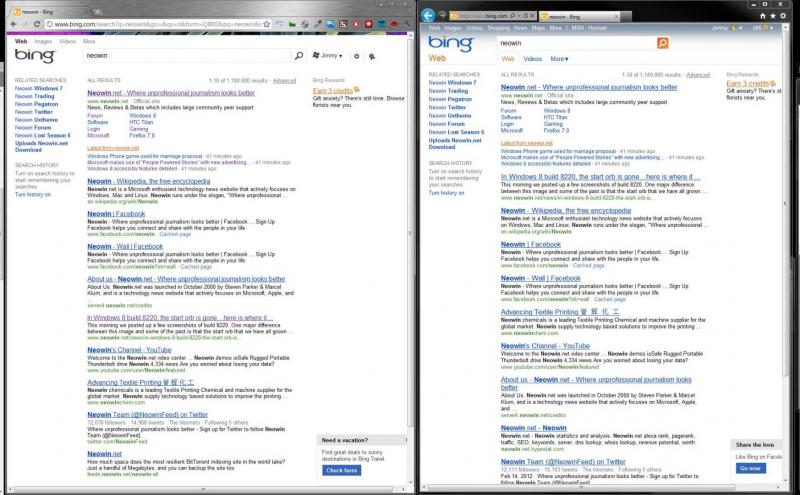
Task: Open Internet Explorer tools gear
Action: click(783, 16)
